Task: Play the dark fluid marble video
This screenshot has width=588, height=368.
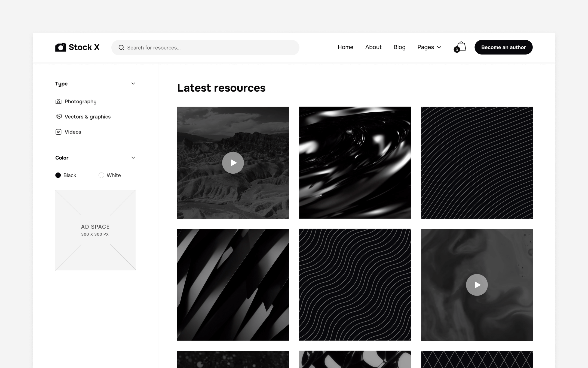Action: coord(477,285)
